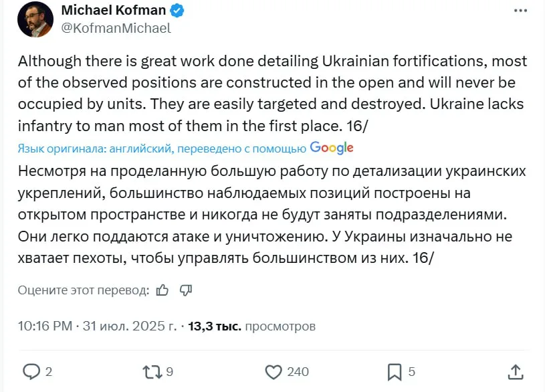
Task: Repost this tweet via retweet icon
Action: [x=152, y=371]
